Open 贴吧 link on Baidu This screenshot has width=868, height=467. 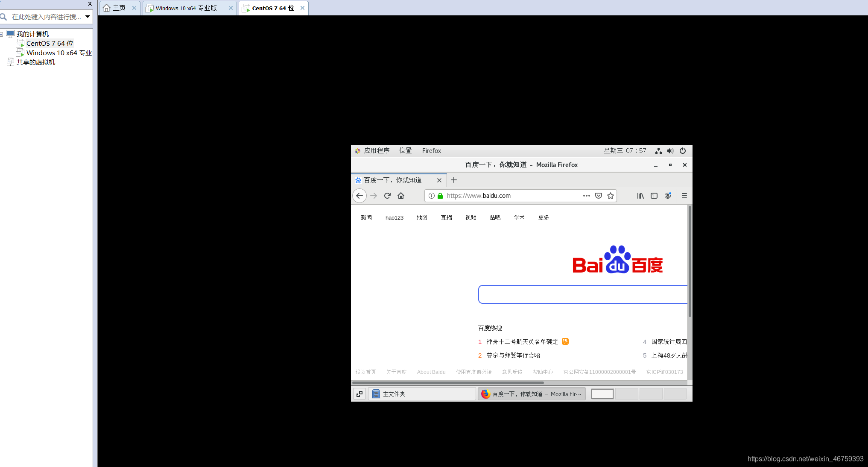click(x=495, y=217)
